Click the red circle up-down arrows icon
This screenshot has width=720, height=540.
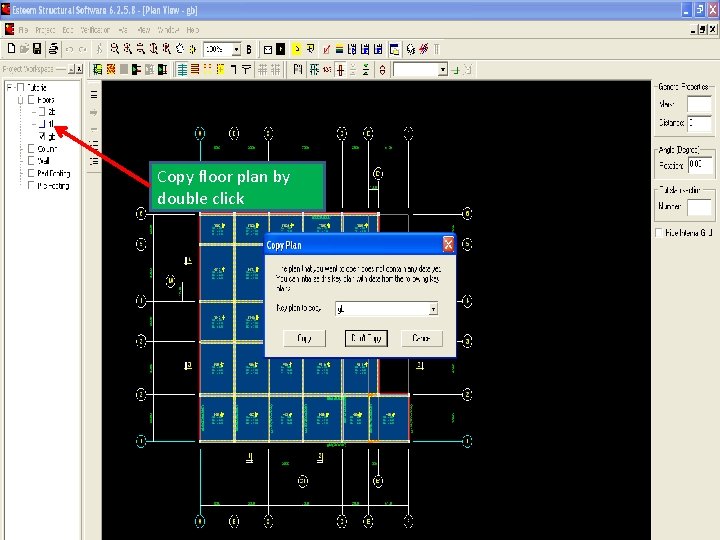pos(382,70)
